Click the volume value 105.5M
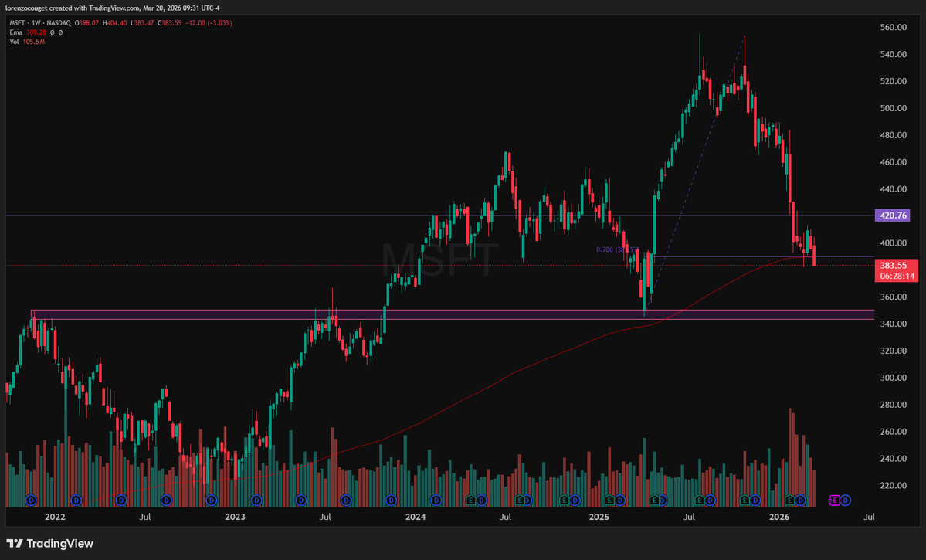926x560 pixels. click(34, 42)
